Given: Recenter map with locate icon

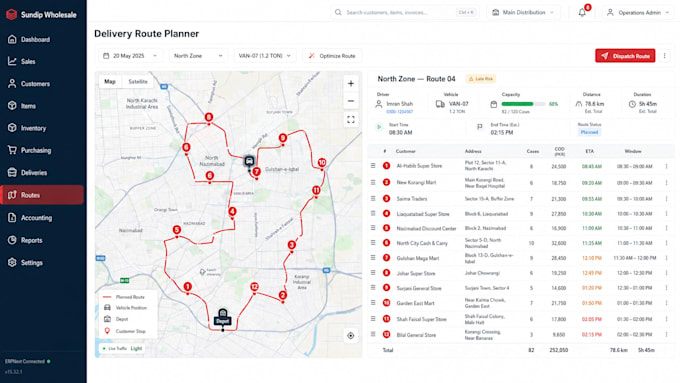Looking at the screenshot, I should (351, 336).
